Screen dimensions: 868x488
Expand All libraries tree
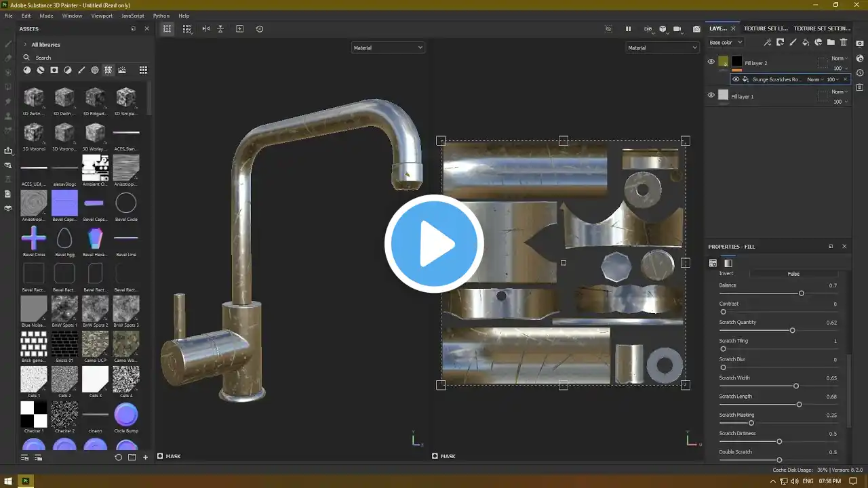[26, 45]
